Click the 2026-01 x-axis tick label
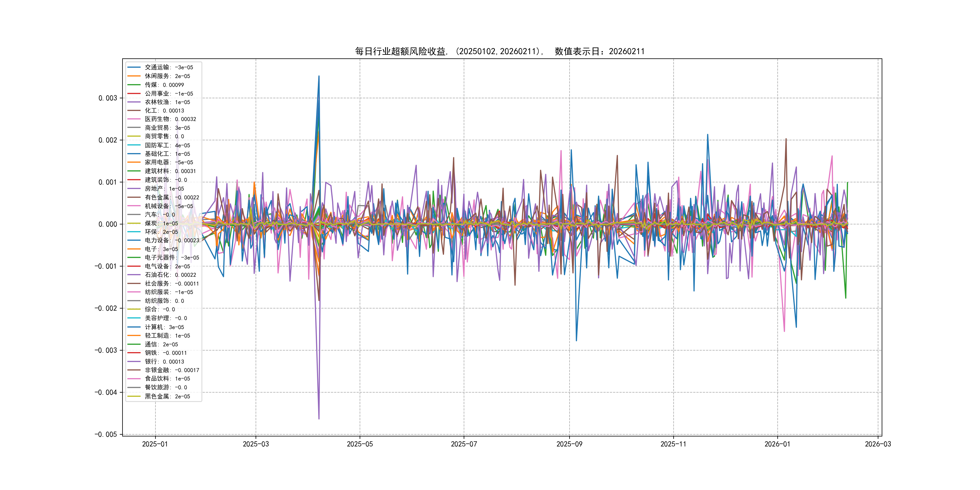The width and height of the screenshot is (980, 490). point(777,444)
